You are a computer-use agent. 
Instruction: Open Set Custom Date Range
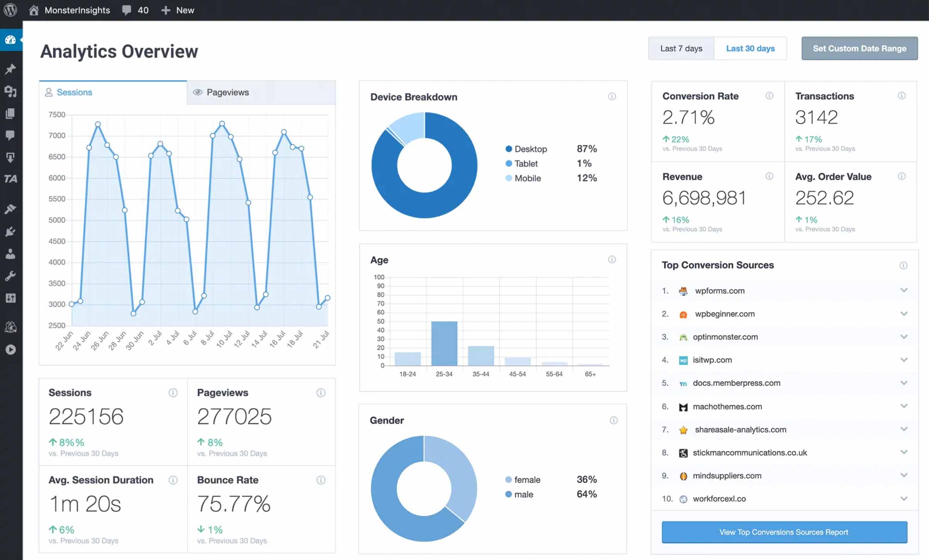[x=859, y=48]
